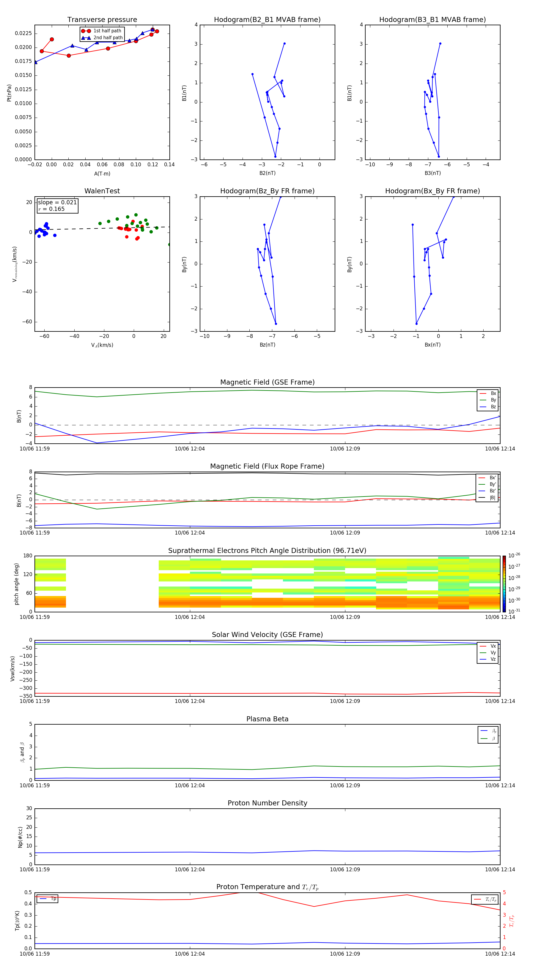Click the "Proton Temperature and Te/Tp" title

click(267, 888)
